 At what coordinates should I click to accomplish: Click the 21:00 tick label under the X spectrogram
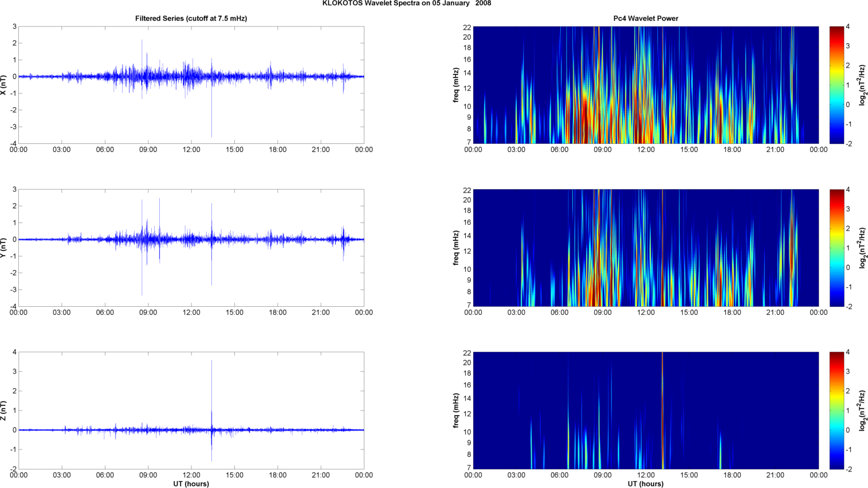775,150
